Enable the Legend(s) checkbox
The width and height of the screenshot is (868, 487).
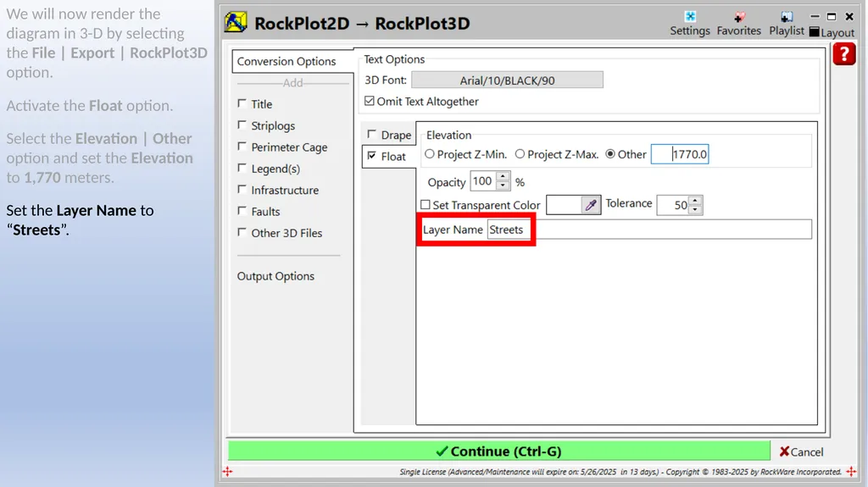[242, 168]
